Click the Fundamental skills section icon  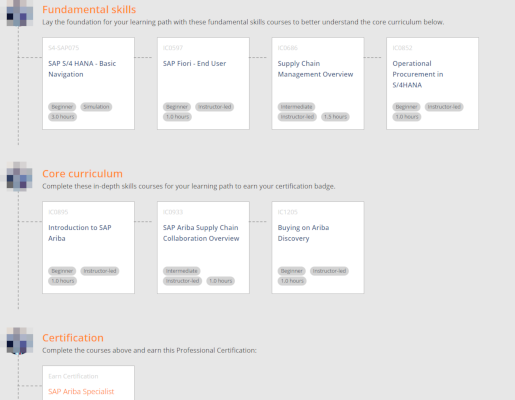click(19, 13)
